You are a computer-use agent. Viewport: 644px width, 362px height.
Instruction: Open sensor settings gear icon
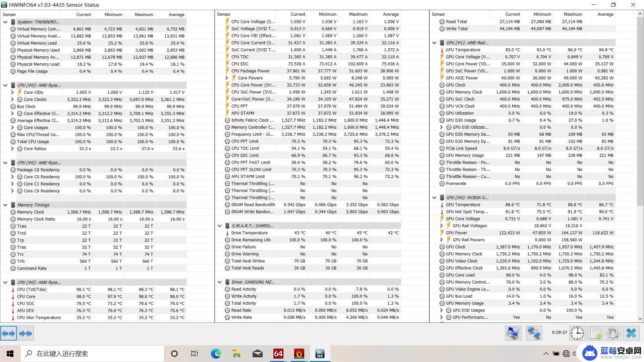pyautogui.click(x=613, y=333)
